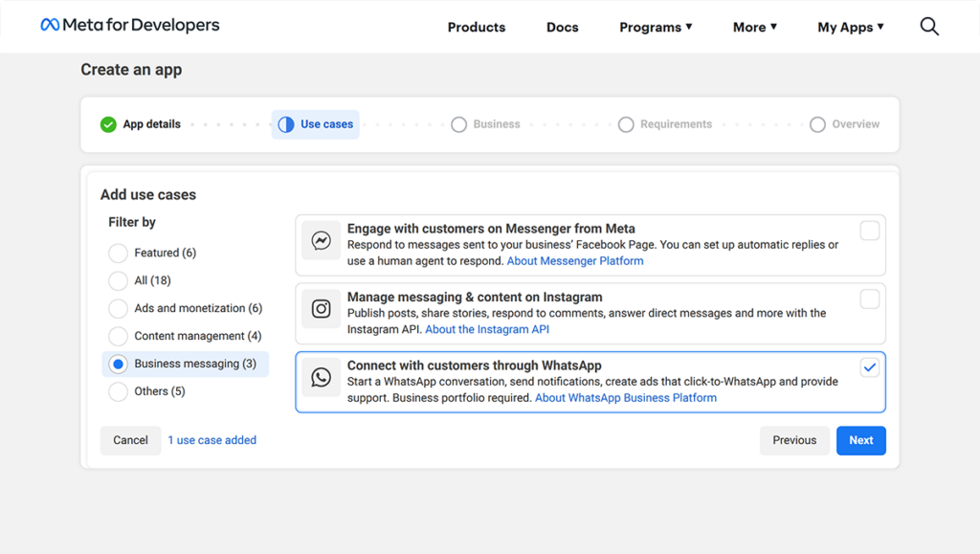Open search with the magnifying glass icon
The height and width of the screenshot is (554, 980).
coord(929,27)
